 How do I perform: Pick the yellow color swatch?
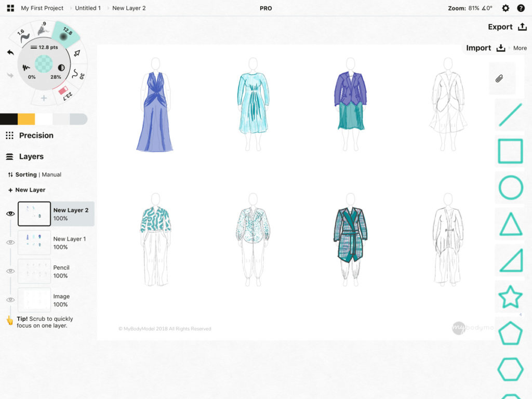point(27,118)
